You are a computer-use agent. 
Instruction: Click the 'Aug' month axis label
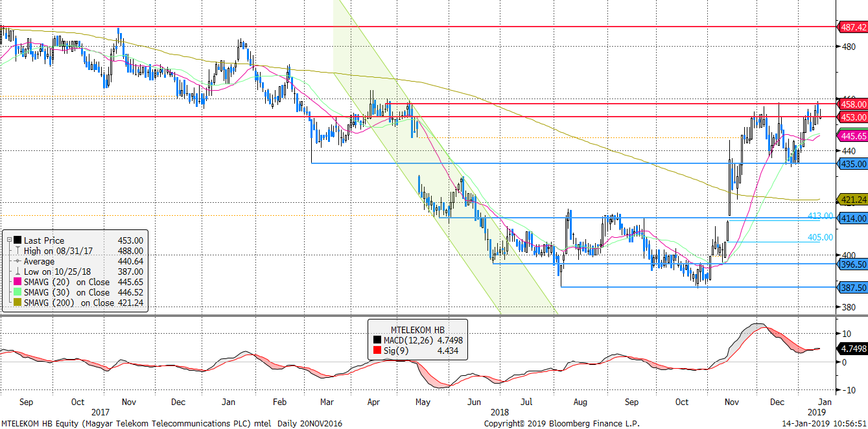[x=581, y=402]
